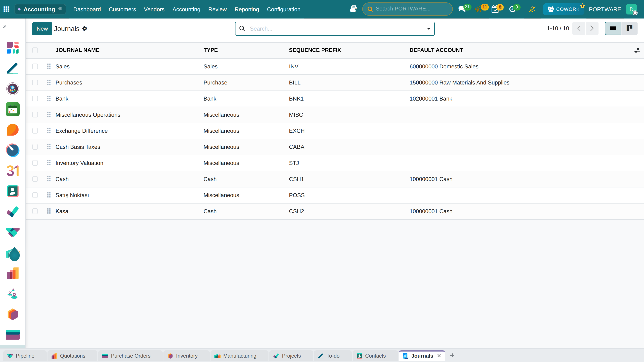The width and height of the screenshot is (644, 362).
Task: Open the apps grid menu
Action: (6, 9)
